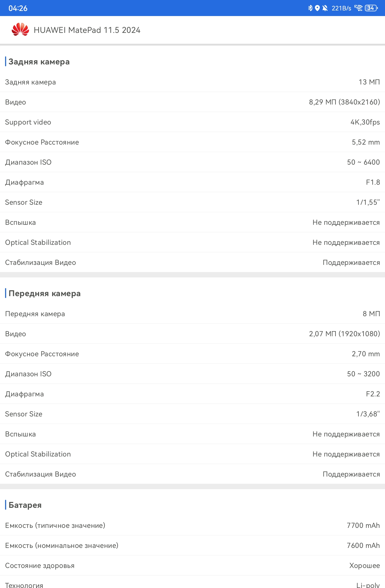Open the HUAWEI MatePad 11.5 2024 title
This screenshot has height=588, width=385.
coord(87,30)
